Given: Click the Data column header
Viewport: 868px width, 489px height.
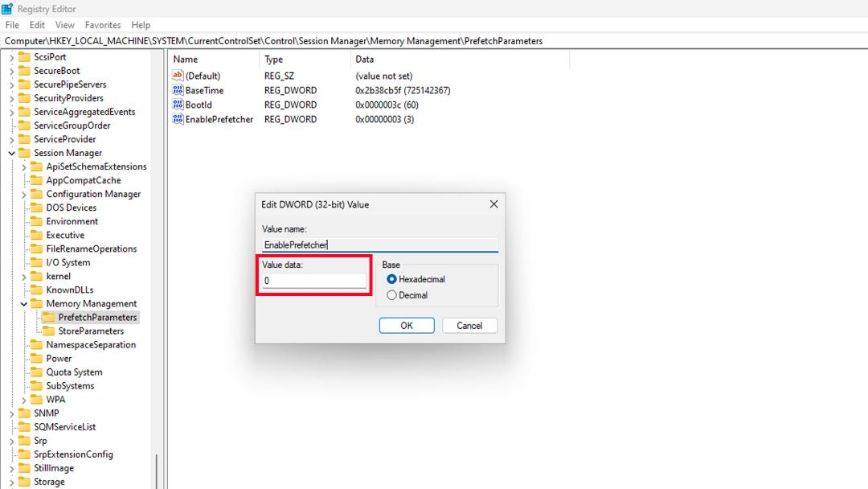Looking at the screenshot, I should (x=460, y=60).
